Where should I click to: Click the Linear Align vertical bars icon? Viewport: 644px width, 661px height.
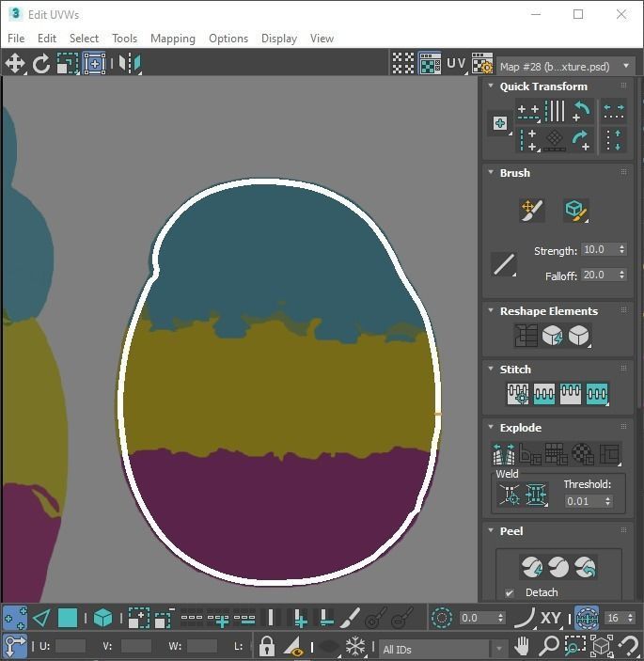[x=555, y=111]
